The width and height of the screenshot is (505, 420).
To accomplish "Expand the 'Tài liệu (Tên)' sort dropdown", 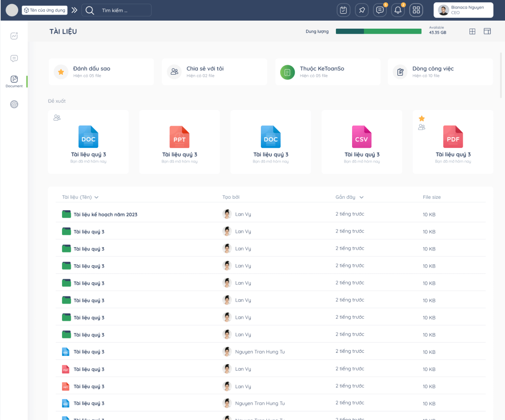I will pyautogui.click(x=97, y=197).
